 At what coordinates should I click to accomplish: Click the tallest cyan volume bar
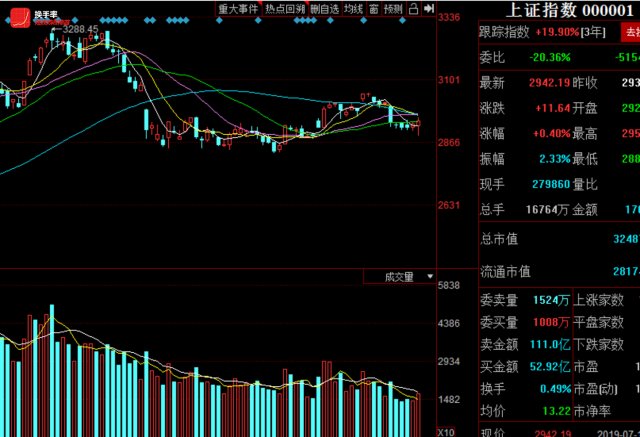click(x=52, y=370)
